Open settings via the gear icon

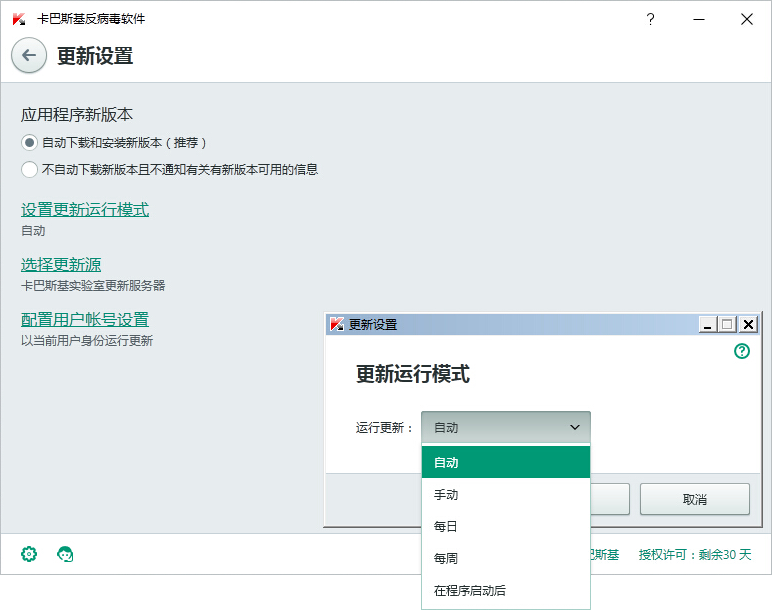(29, 554)
